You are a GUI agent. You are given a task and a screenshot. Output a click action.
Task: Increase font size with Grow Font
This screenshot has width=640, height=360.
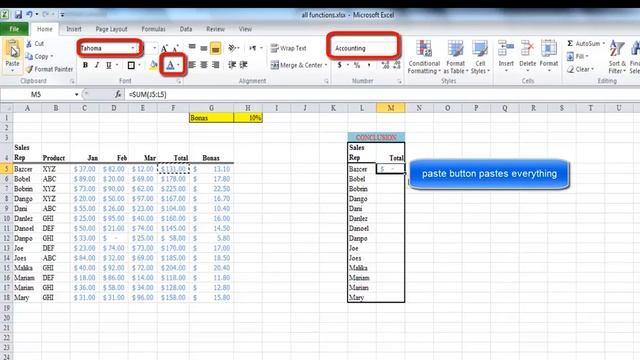[x=164, y=48]
